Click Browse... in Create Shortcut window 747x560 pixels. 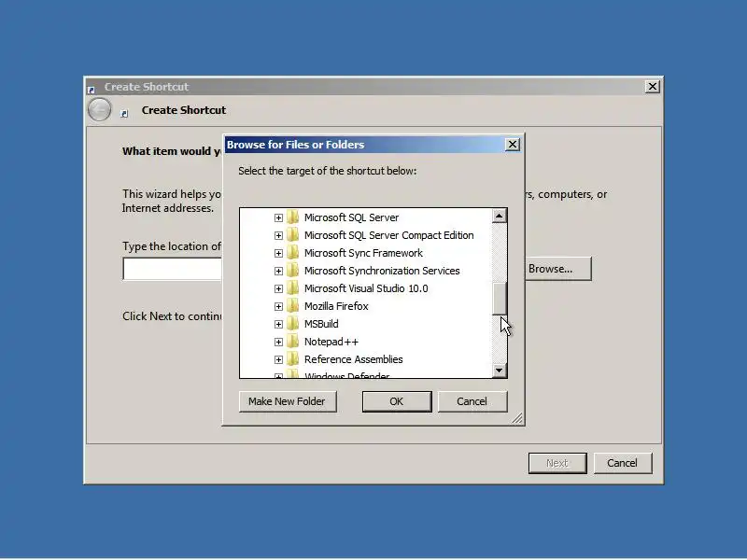click(x=557, y=269)
